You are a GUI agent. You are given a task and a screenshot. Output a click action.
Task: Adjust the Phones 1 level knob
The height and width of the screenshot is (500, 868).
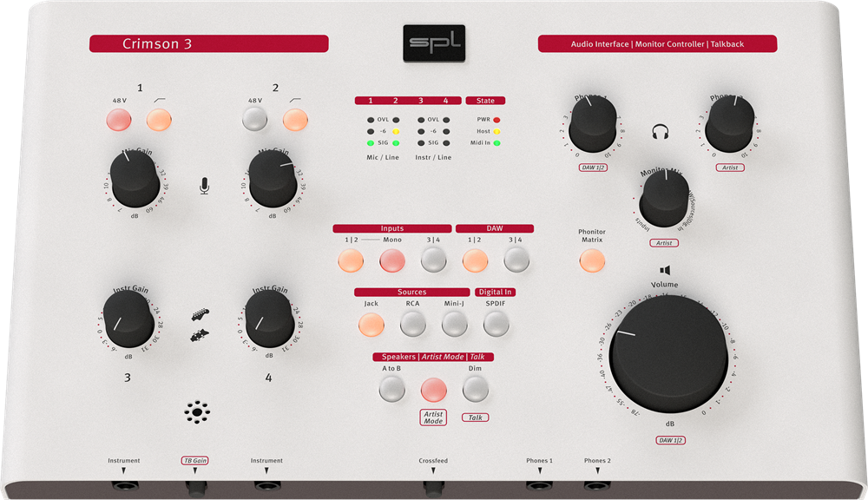click(x=593, y=124)
